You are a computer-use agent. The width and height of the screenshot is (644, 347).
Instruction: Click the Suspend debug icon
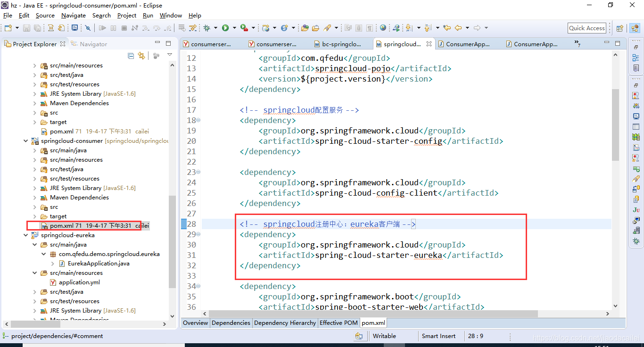(x=113, y=28)
